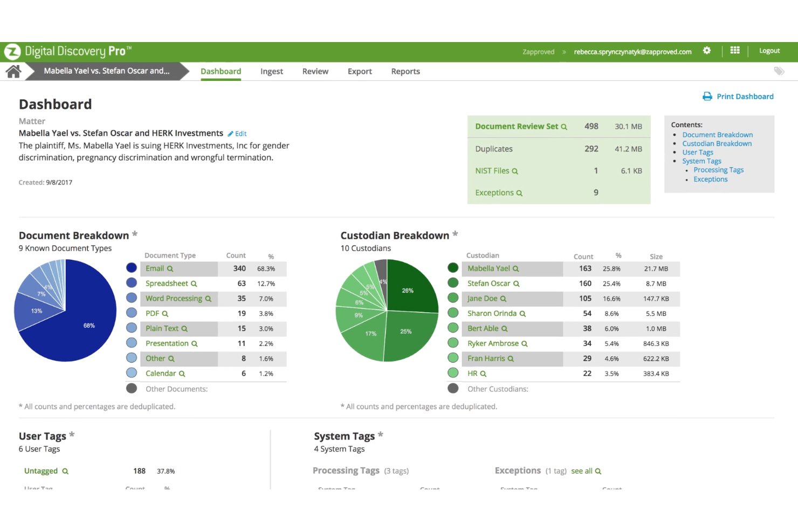Viewport: 798px width, 532px height.
Task: Open the Review tab
Action: 315,71
